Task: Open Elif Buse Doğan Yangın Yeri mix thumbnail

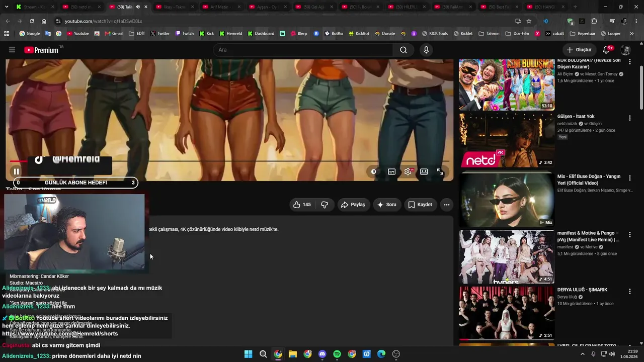Action: (x=507, y=200)
